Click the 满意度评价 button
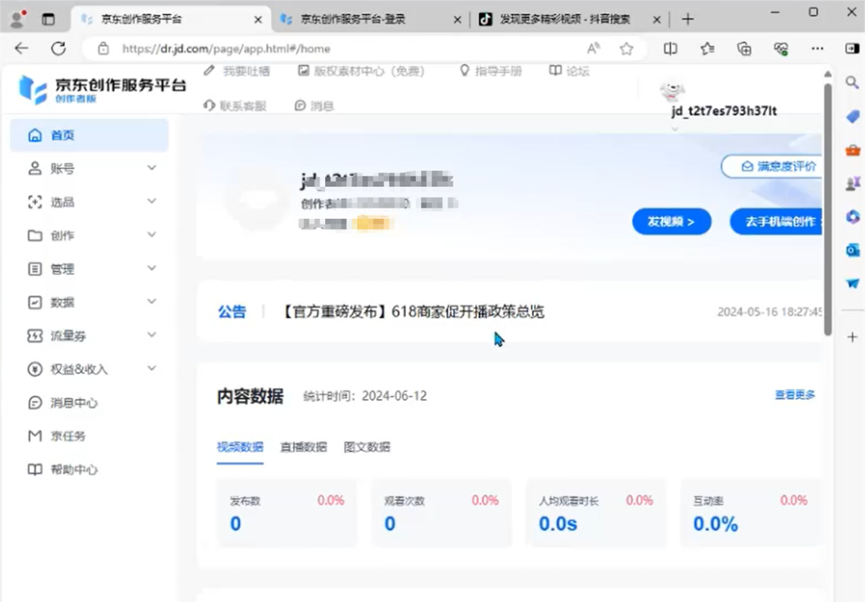The image size is (865, 602). (772, 166)
